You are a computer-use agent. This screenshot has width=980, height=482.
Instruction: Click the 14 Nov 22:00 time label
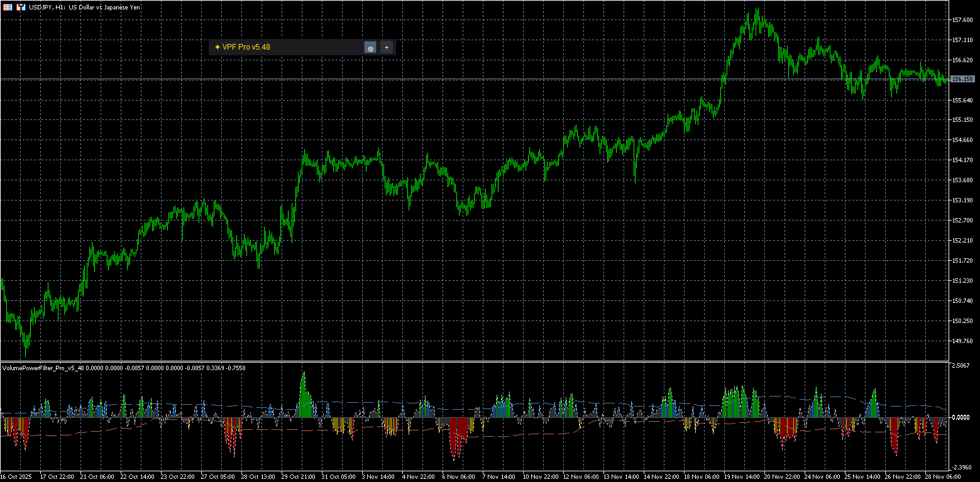(661, 477)
